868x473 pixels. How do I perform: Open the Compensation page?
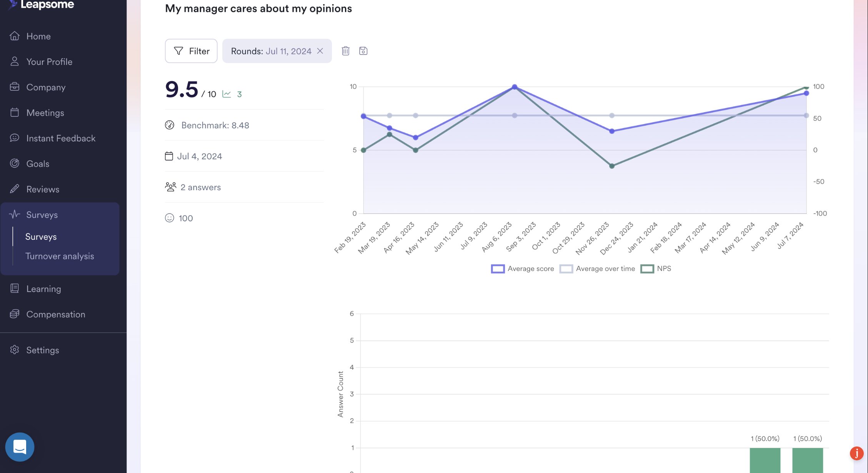[56, 314]
